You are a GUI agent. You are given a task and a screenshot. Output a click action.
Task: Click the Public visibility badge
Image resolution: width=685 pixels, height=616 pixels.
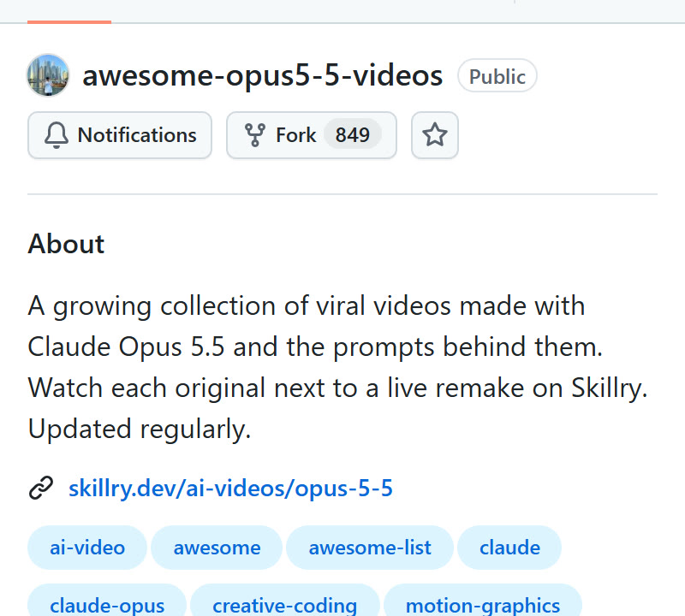pos(497,76)
